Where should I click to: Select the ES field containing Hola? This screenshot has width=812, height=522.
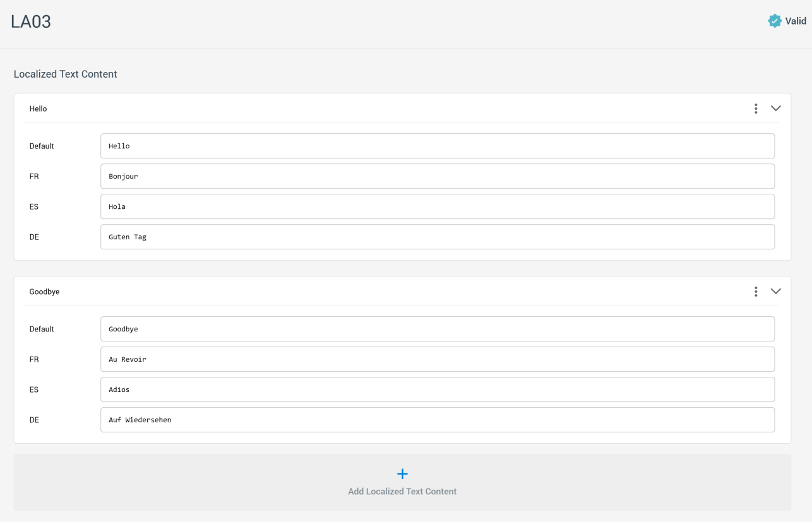pyautogui.click(x=437, y=206)
